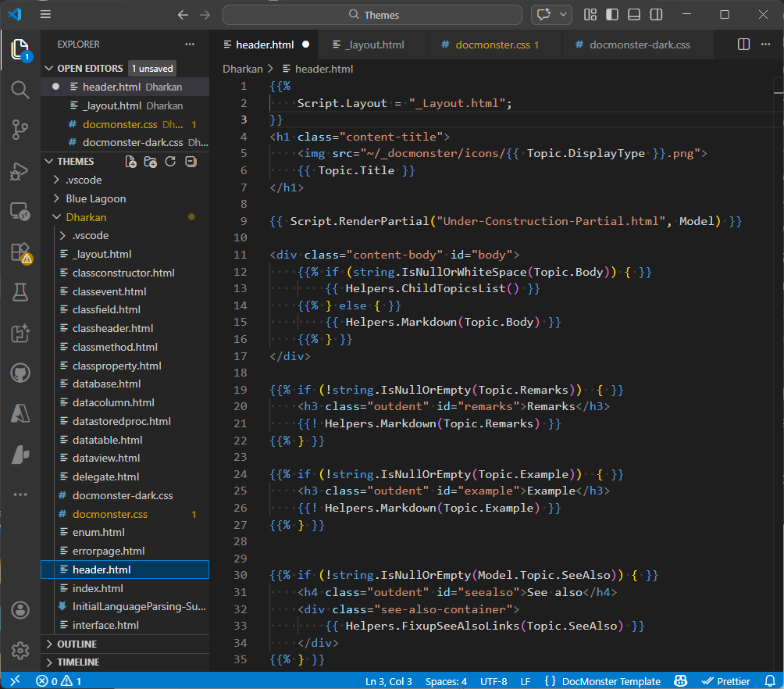
Task: Collapse the Themes root folder
Action: pyautogui.click(x=49, y=161)
